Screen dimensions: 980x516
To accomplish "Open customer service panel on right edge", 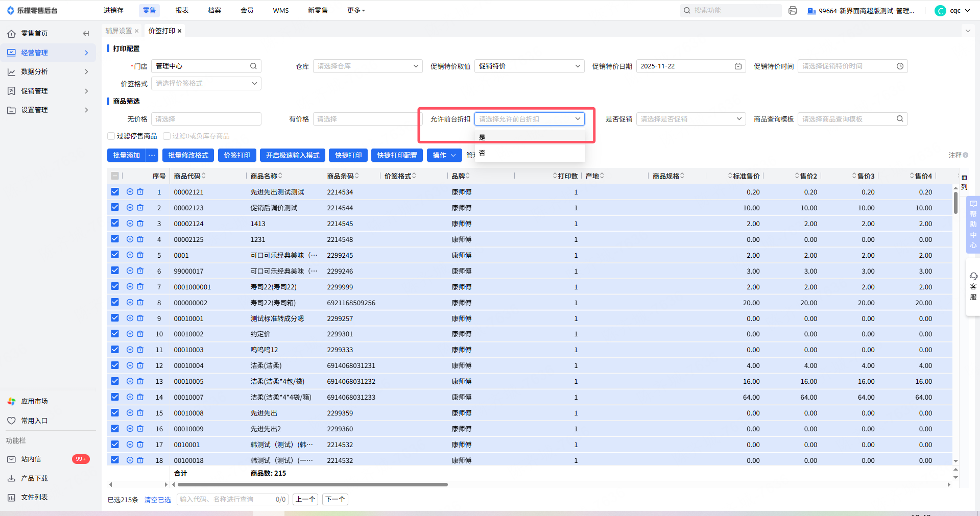I will pyautogui.click(x=973, y=286).
